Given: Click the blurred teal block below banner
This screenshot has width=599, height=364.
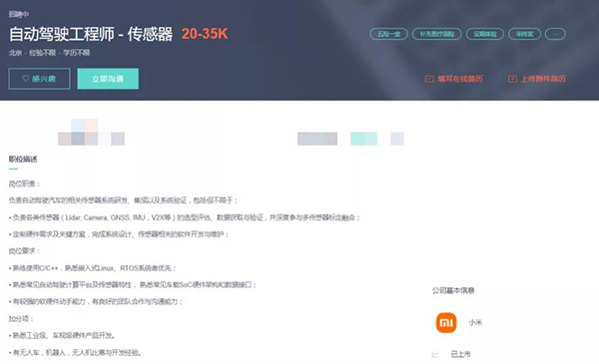Looking at the screenshot, I should click(x=363, y=139).
